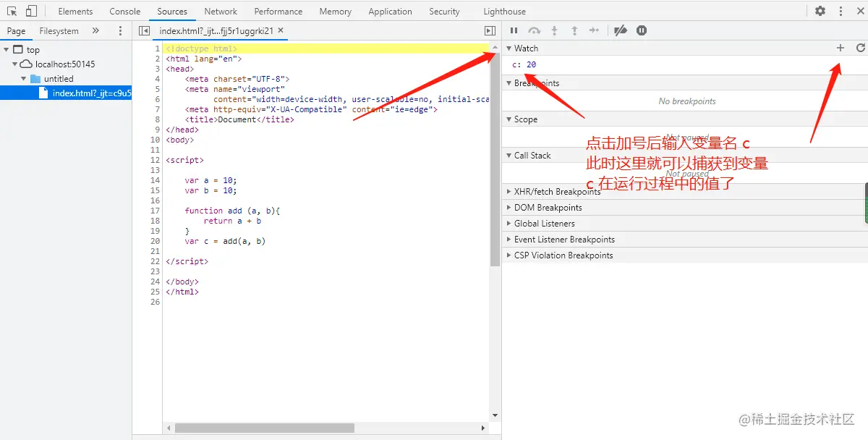Set breakpoint on line 18 gutter
Image resolution: width=868 pixels, height=440 pixels.
(156, 221)
